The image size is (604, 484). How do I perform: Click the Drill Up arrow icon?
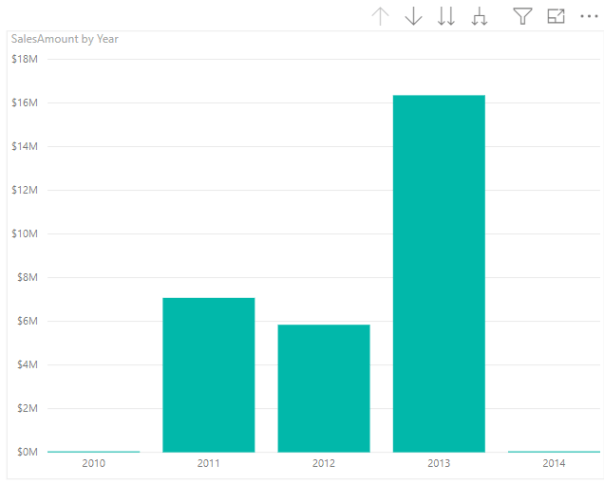coord(380,16)
